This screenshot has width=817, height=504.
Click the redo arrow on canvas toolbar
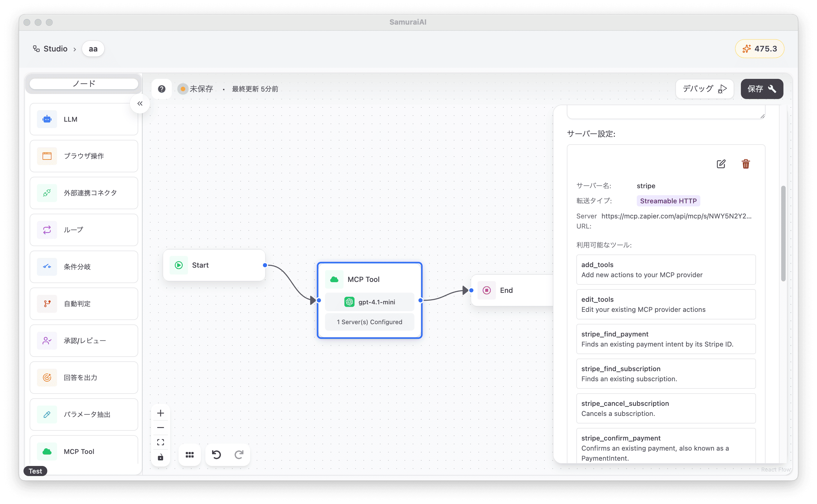239,455
